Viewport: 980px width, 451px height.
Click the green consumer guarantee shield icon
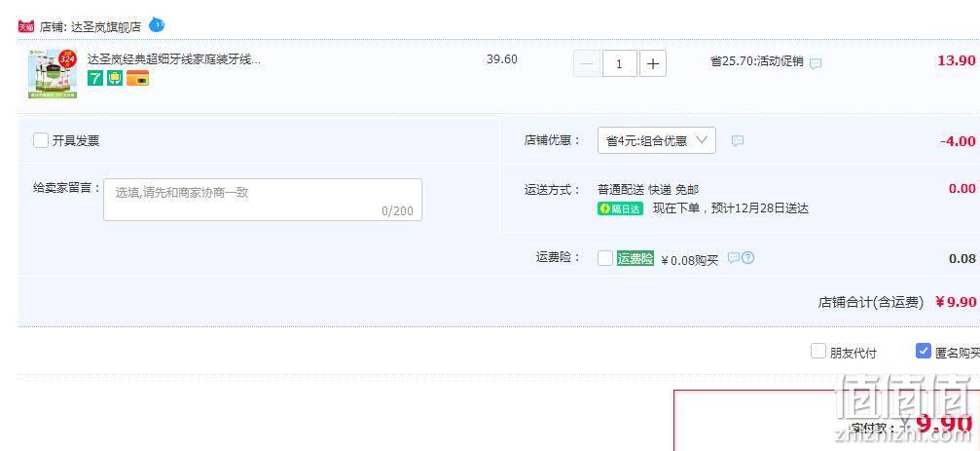coord(115,78)
